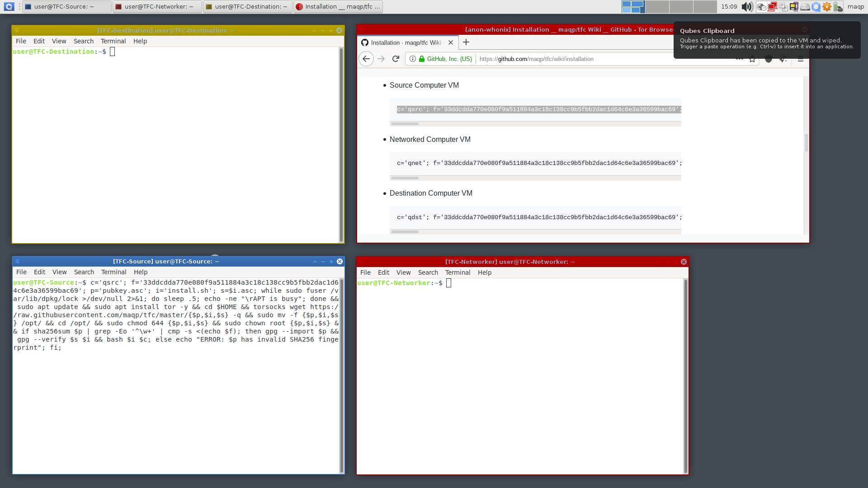Bookmark this page with the star icon
Viewport: 868px width, 488px height.
point(752,59)
